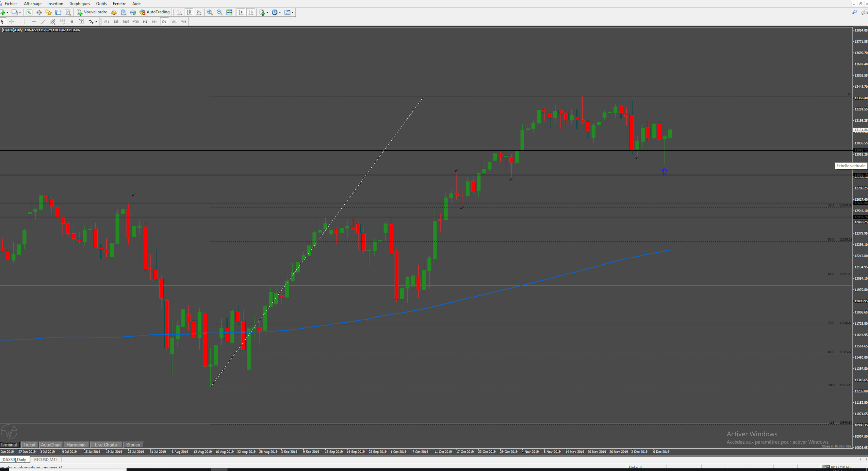Click the Nouvel ordre button

(92, 12)
